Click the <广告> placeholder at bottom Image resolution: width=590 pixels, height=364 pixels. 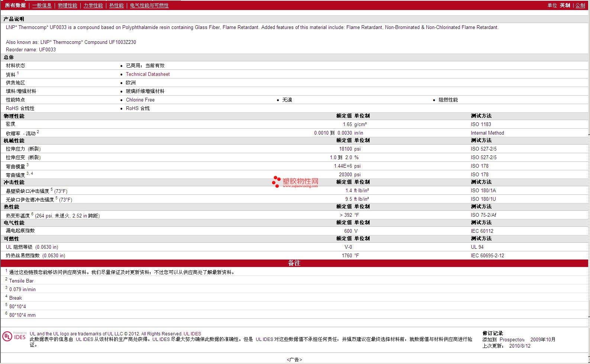(294, 360)
